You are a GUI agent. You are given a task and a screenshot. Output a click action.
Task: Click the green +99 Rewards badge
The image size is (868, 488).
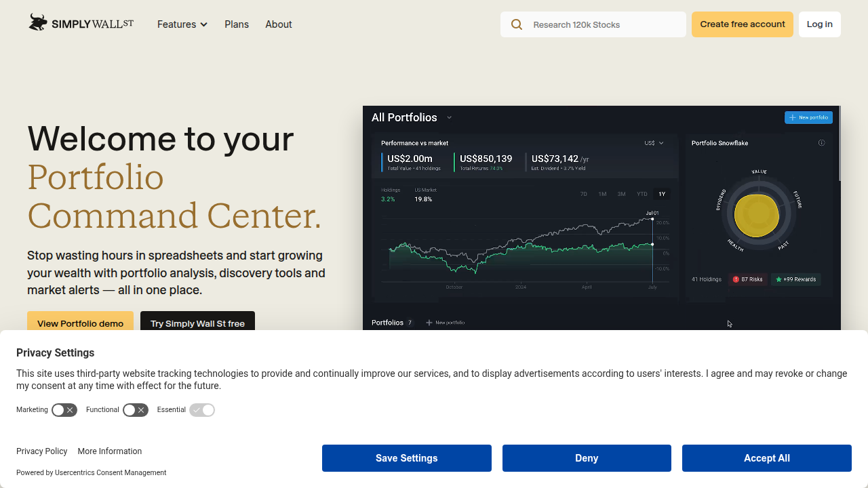pyautogui.click(x=796, y=279)
